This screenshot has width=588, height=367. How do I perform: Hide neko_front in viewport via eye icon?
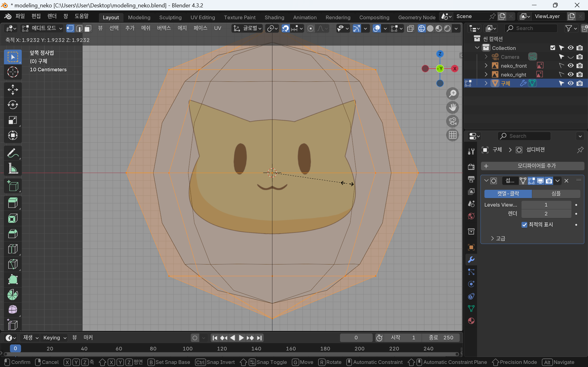click(x=571, y=66)
